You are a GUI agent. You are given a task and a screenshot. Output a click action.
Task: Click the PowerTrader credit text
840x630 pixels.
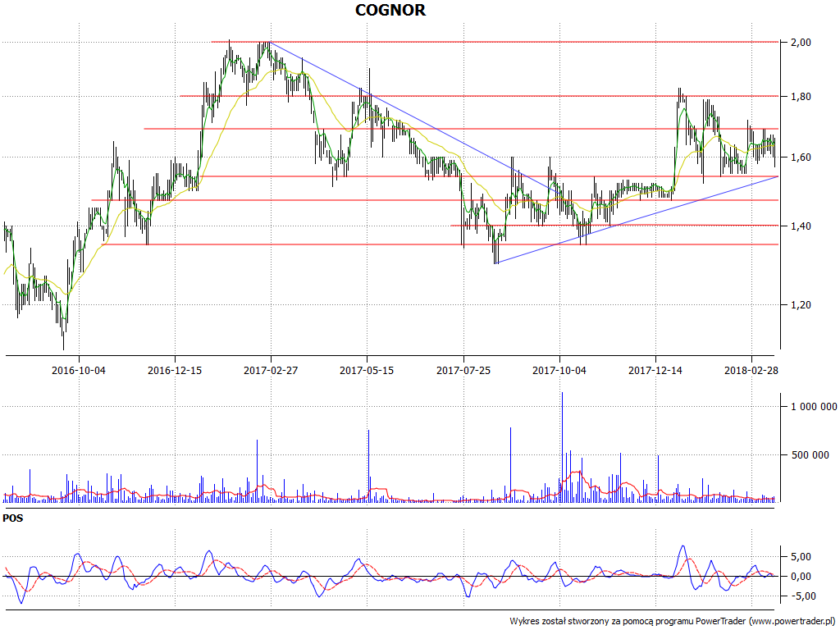click(673, 622)
